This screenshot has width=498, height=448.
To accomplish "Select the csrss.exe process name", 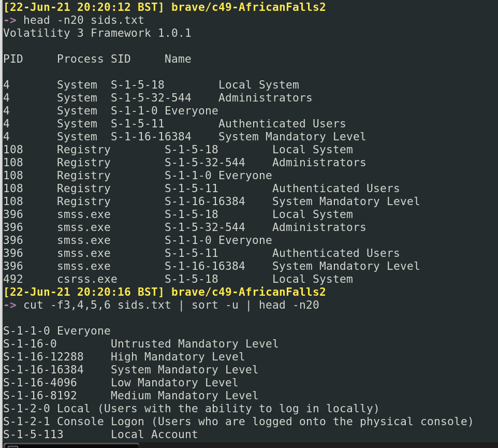I will point(87,279).
